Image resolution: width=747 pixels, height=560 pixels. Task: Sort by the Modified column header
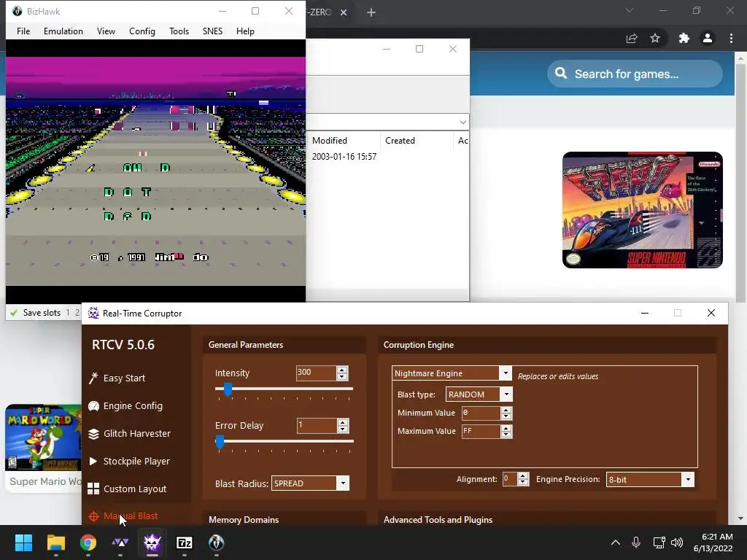pyautogui.click(x=330, y=141)
